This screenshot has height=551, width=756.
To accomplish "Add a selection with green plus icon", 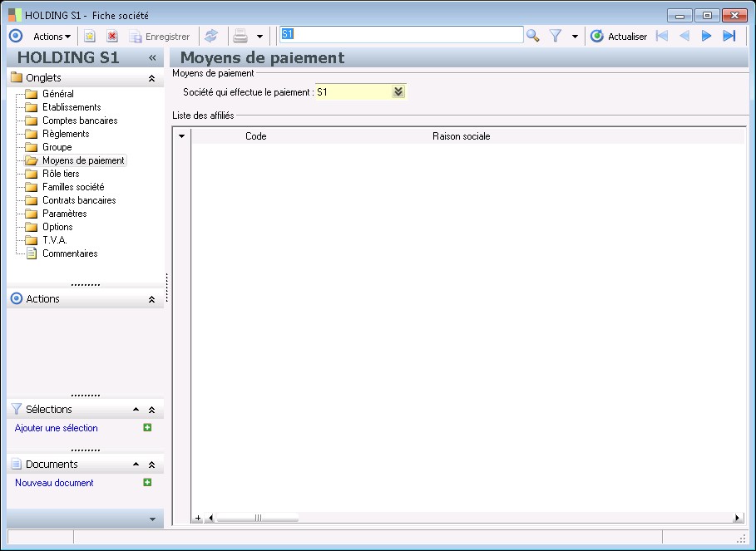I will click(147, 428).
